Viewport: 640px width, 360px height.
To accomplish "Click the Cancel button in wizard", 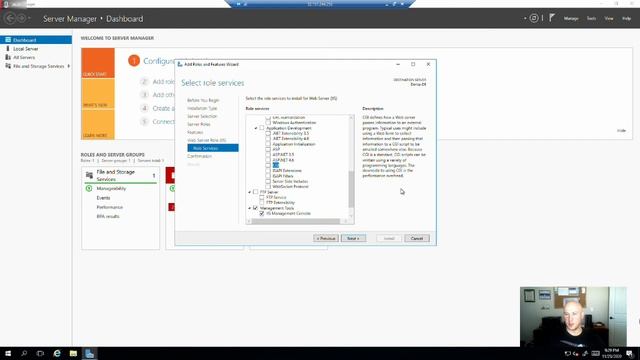I will (x=417, y=238).
